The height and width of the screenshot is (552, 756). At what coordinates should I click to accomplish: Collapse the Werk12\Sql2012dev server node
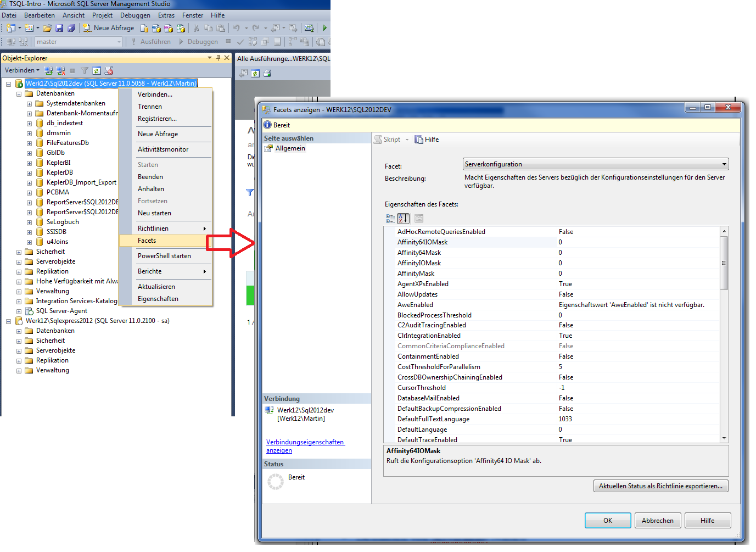[8, 84]
